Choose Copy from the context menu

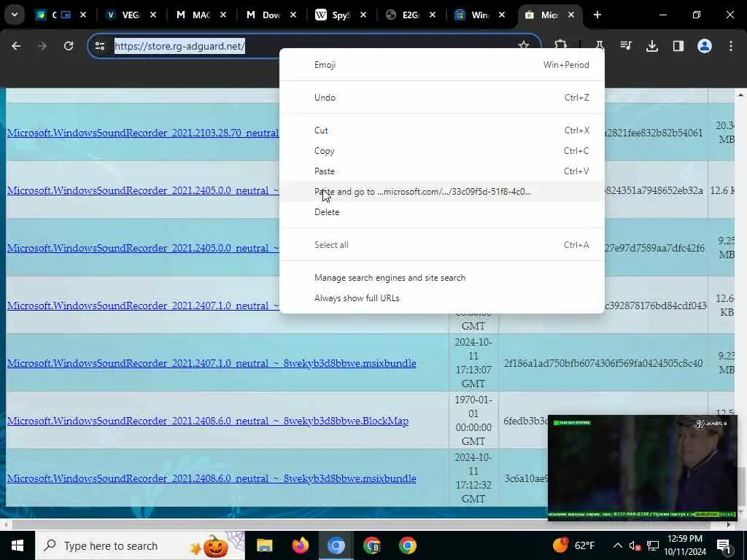coord(442,151)
